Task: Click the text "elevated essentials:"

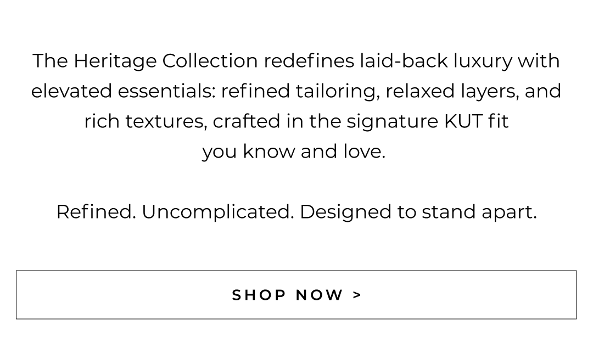Action: click(123, 91)
